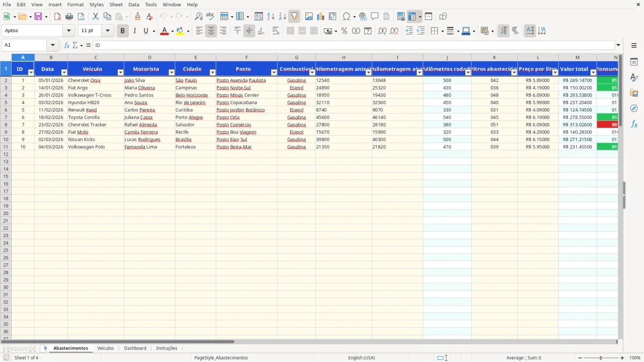Open the Name Box dropdown arrow
644x362 pixels.
tap(53, 45)
